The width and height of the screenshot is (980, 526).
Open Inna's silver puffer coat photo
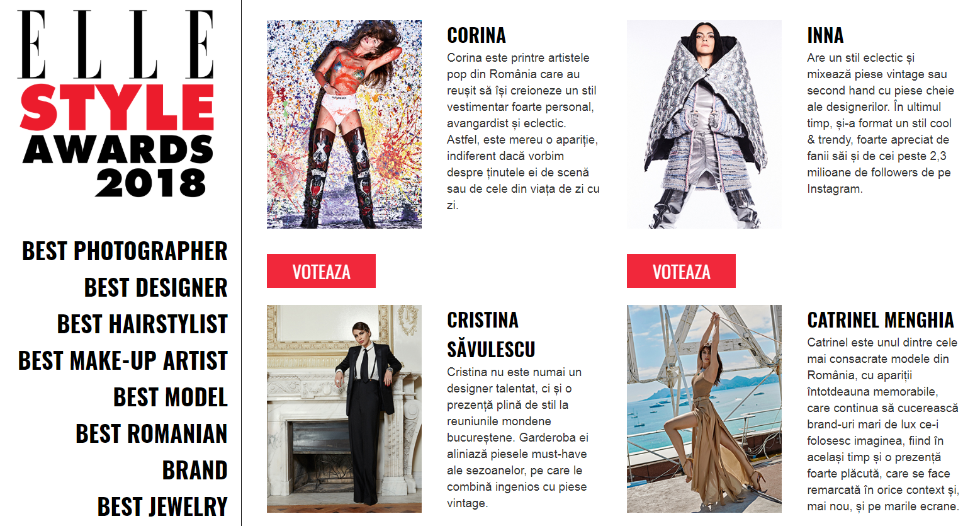pos(704,124)
